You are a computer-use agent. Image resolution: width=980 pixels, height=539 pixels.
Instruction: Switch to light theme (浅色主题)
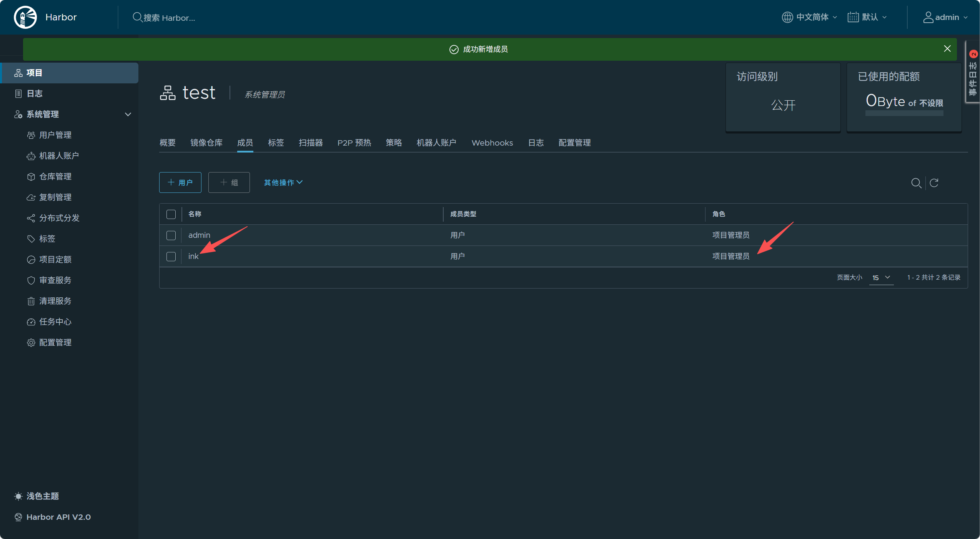(42, 496)
